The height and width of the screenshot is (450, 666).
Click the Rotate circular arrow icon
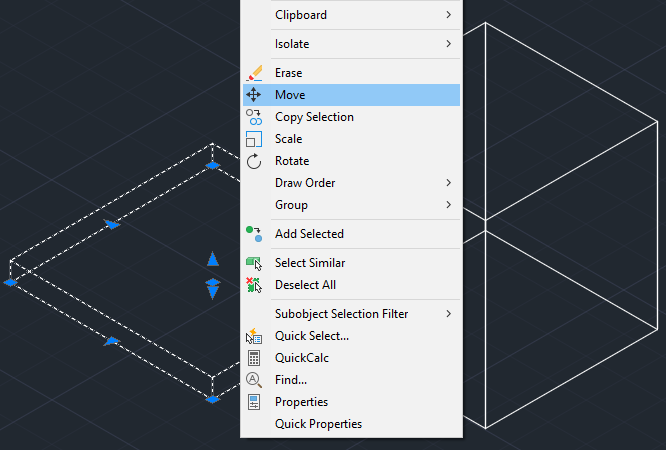(x=254, y=161)
